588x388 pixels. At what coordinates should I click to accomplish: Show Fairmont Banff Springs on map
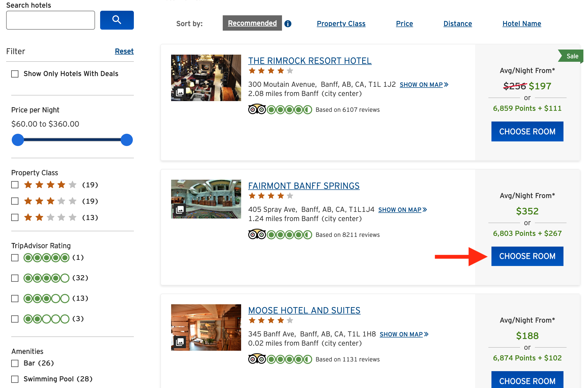point(403,210)
